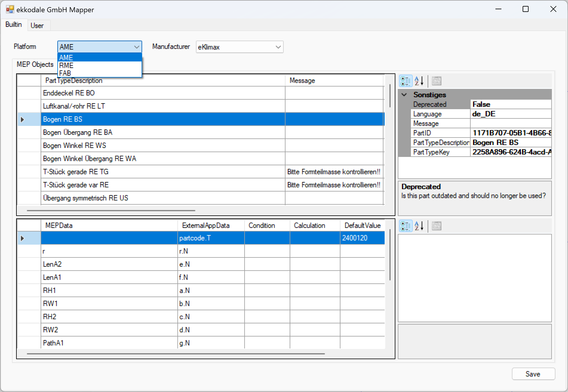Click the LenA1 cell
This screenshot has width=568, height=392.
pos(109,277)
